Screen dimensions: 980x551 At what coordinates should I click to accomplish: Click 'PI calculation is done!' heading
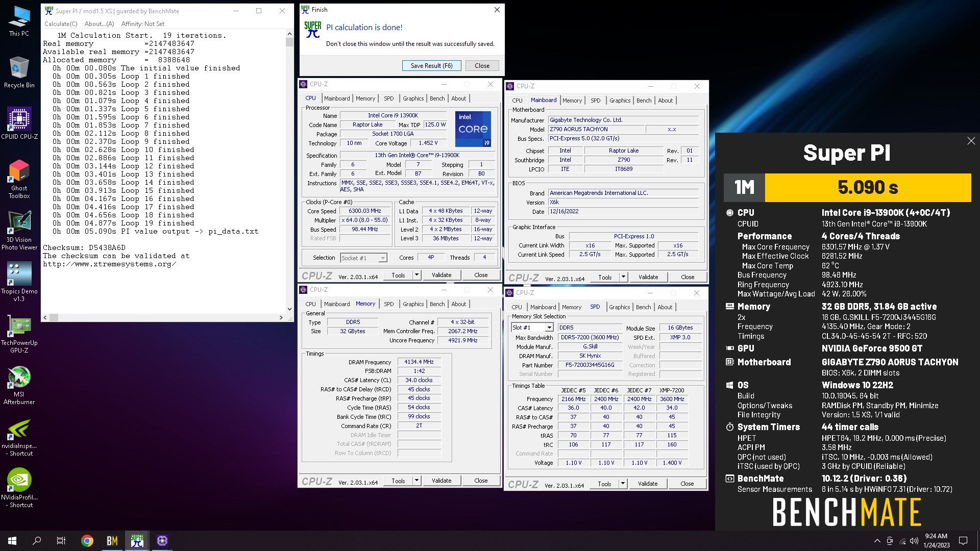[364, 28]
